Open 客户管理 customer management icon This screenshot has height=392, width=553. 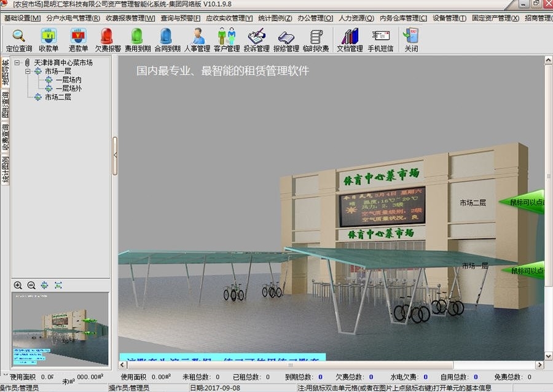[x=226, y=37]
